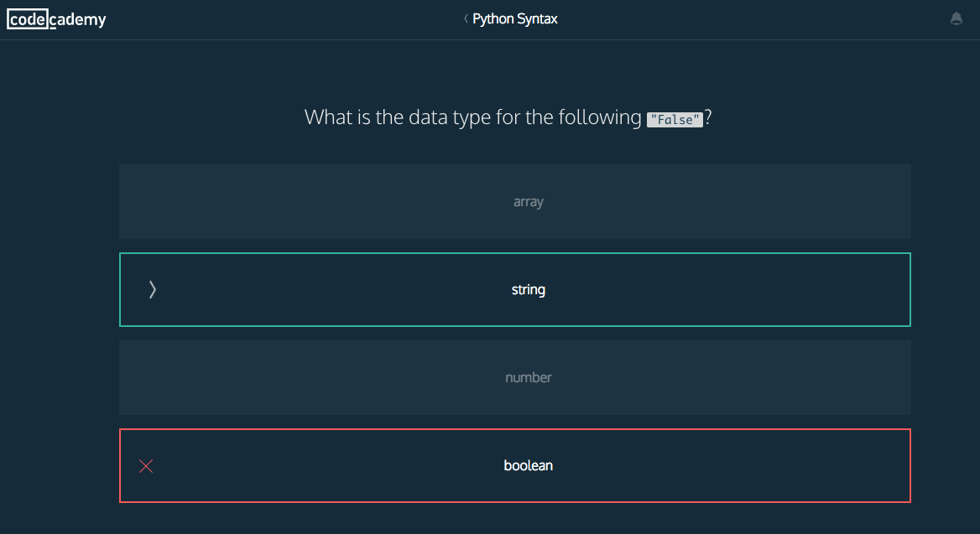Click the arrow chevron in string option
The width and height of the screenshot is (980, 534).
click(152, 290)
